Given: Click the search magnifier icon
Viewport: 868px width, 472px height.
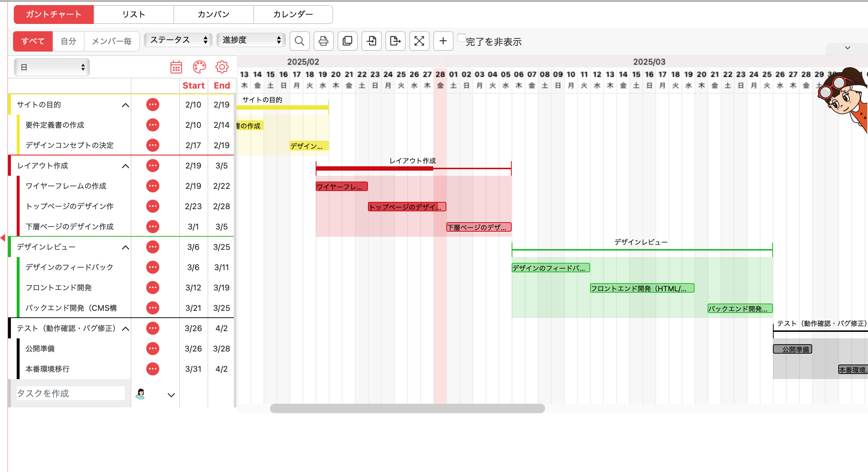Looking at the screenshot, I should pos(299,41).
